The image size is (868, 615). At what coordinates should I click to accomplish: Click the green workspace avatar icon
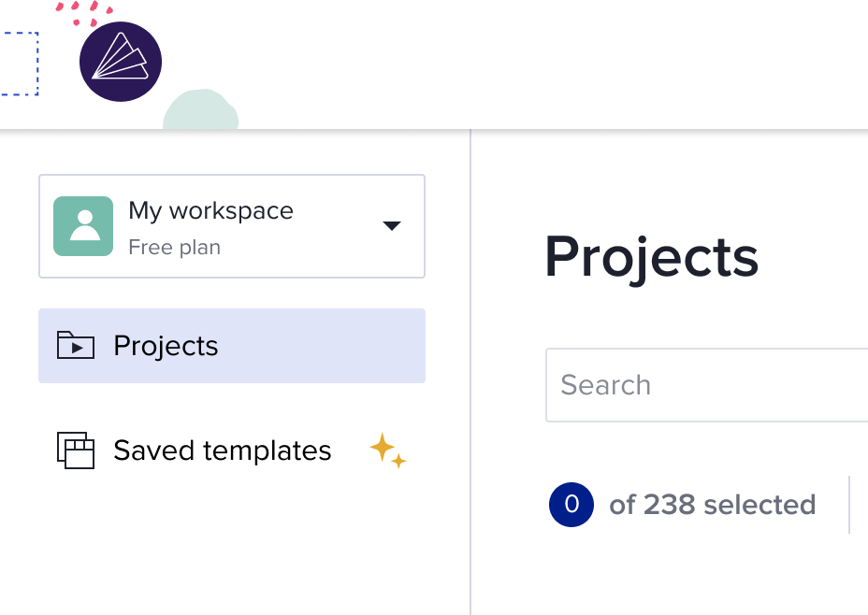pyautogui.click(x=83, y=226)
